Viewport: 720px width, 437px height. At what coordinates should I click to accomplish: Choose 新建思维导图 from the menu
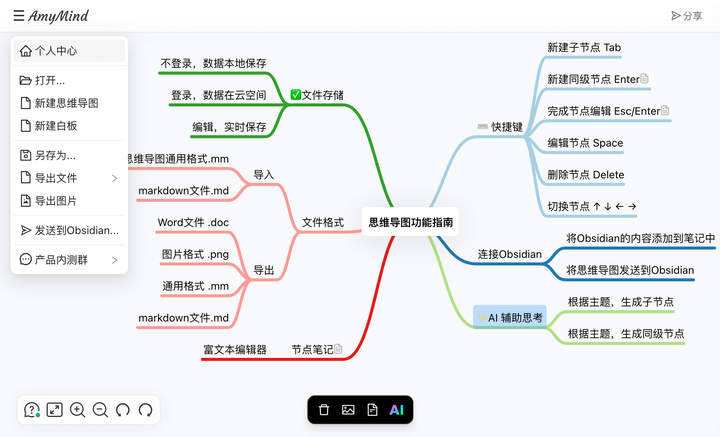pyautogui.click(x=69, y=103)
